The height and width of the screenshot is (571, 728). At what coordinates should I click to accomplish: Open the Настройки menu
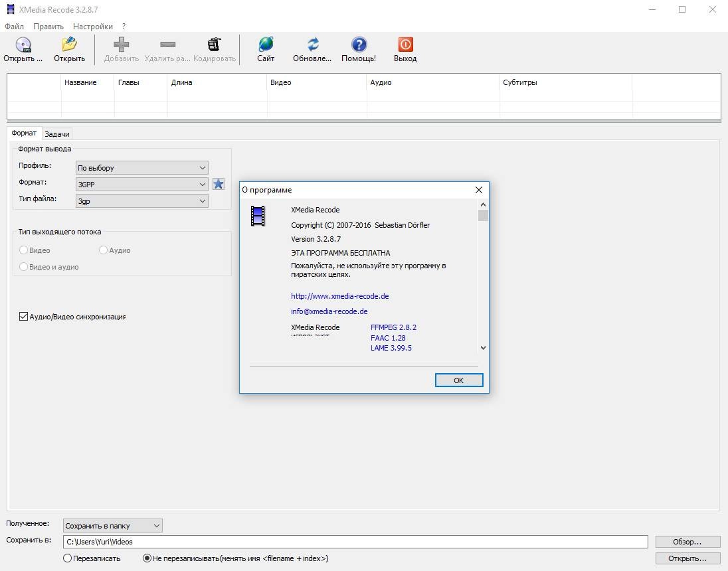tap(93, 27)
